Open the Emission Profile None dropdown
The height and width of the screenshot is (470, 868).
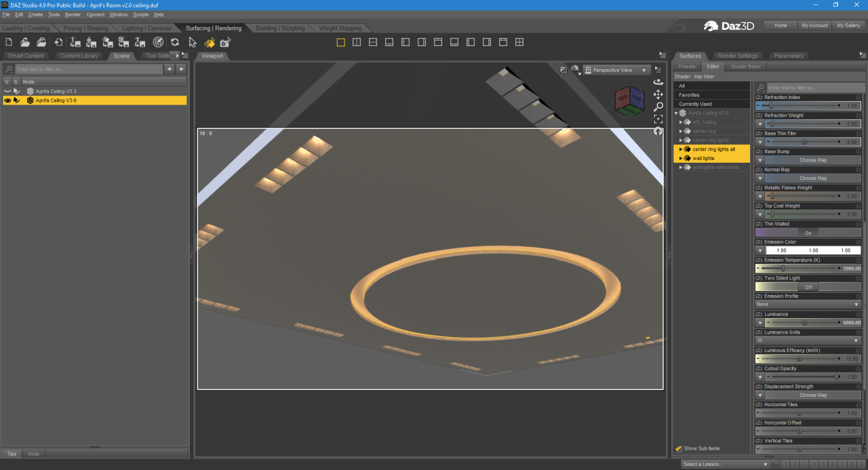808,305
